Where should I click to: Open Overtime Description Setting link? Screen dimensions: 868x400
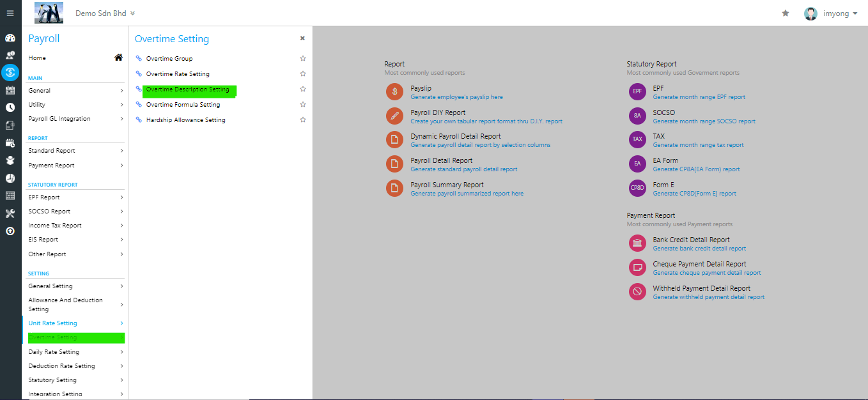[187, 89]
